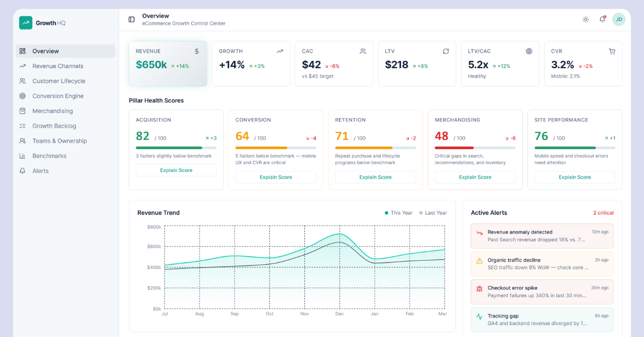Click the Benchmarks bar chart icon

(23, 156)
